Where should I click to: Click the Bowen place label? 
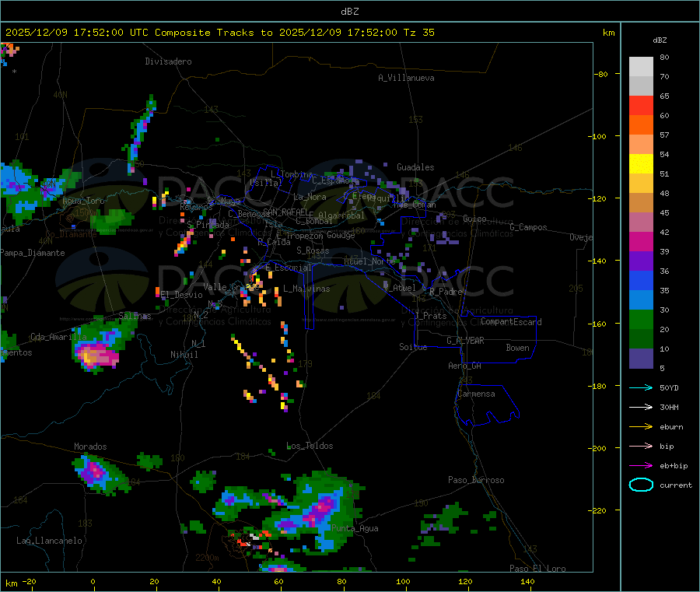coord(517,348)
